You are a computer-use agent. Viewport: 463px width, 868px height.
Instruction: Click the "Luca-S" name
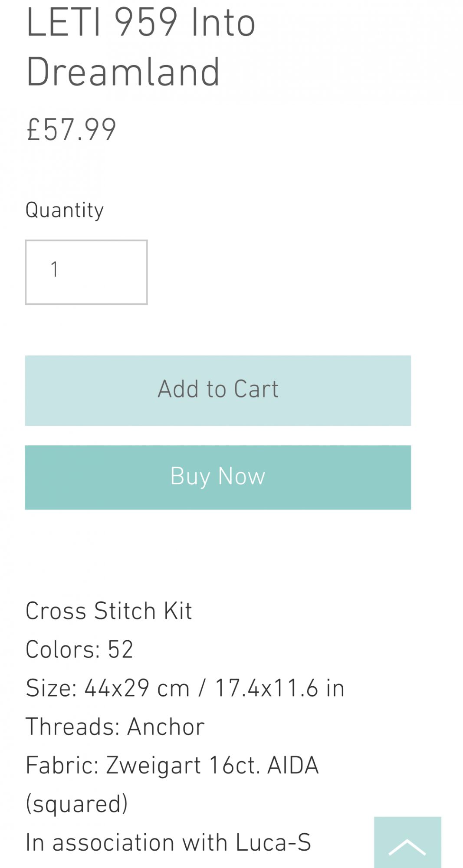click(273, 842)
